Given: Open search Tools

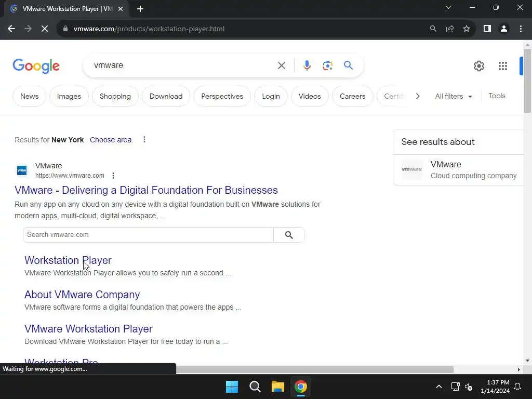Looking at the screenshot, I should (x=497, y=96).
